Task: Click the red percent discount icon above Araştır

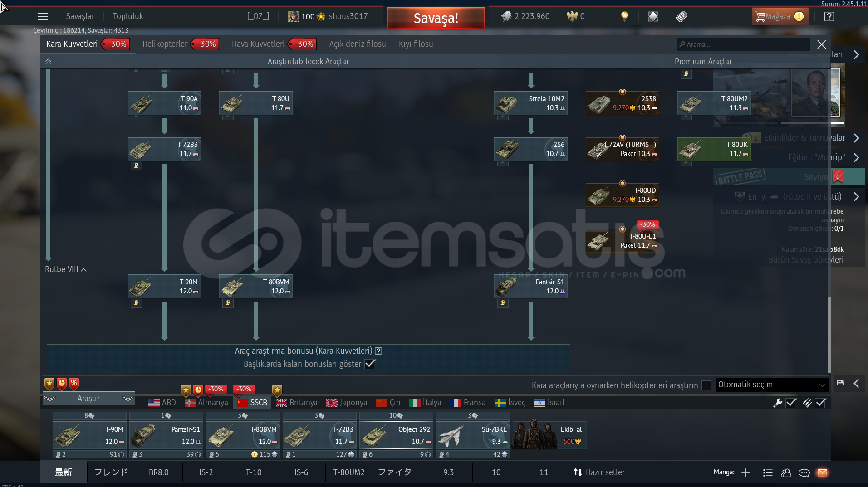Action: 74,384
